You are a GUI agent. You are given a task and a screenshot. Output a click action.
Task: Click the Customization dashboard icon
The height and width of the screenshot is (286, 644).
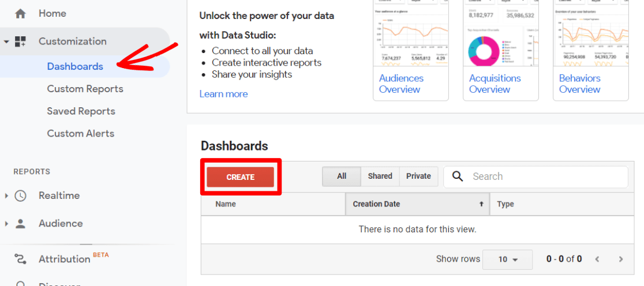point(20,42)
